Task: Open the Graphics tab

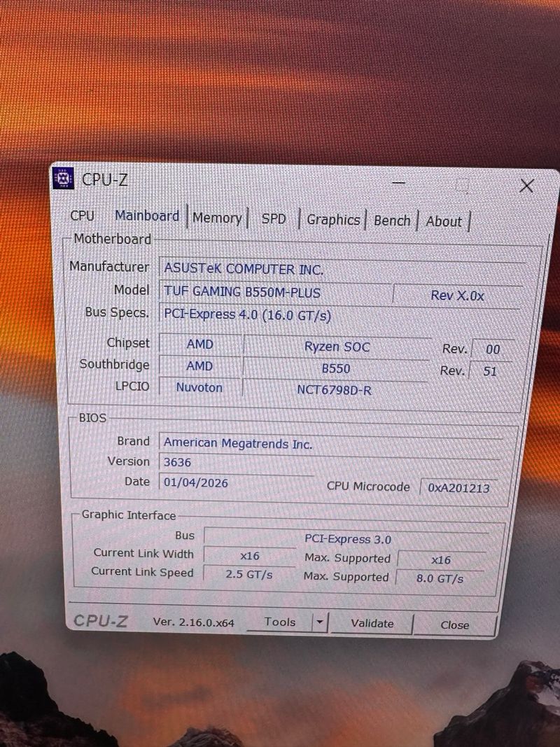Action: (x=333, y=220)
